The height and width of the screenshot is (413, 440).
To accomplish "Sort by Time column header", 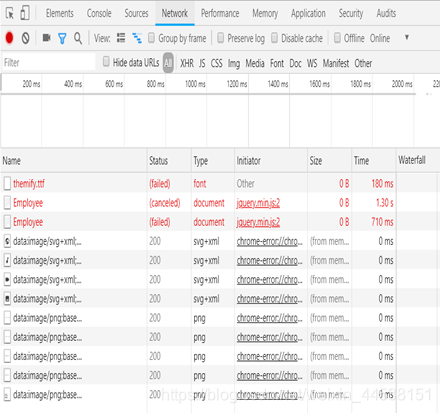I will [x=374, y=161].
